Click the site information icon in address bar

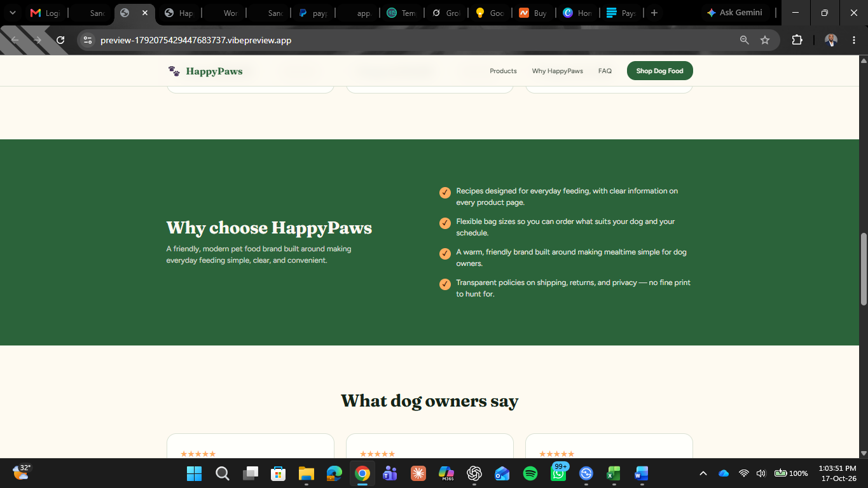pyautogui.click(x=88, y=40)
